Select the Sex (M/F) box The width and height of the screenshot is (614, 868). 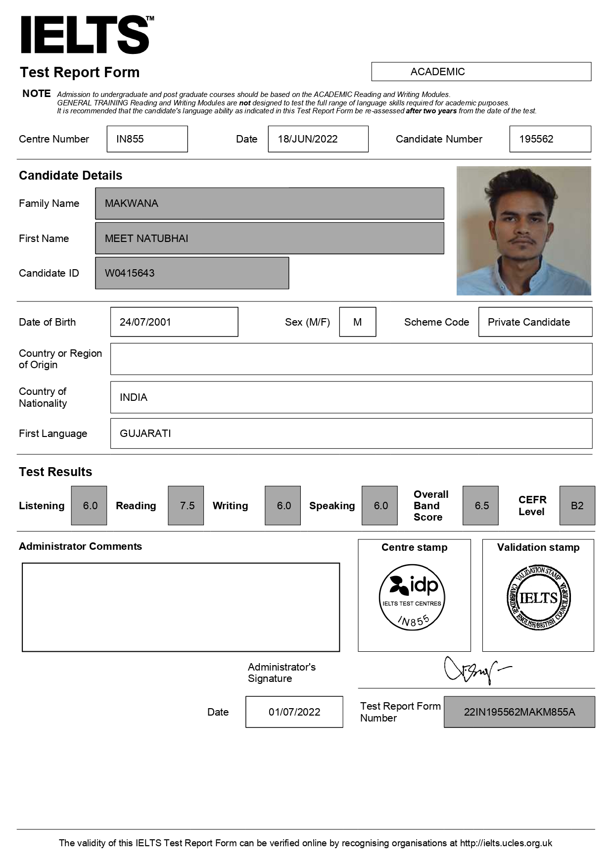tap(357, 322)
